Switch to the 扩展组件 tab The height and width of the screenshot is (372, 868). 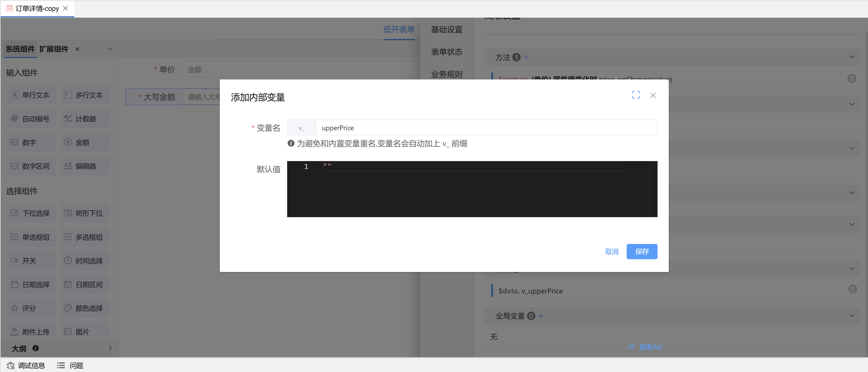click(x=54, y=49)
